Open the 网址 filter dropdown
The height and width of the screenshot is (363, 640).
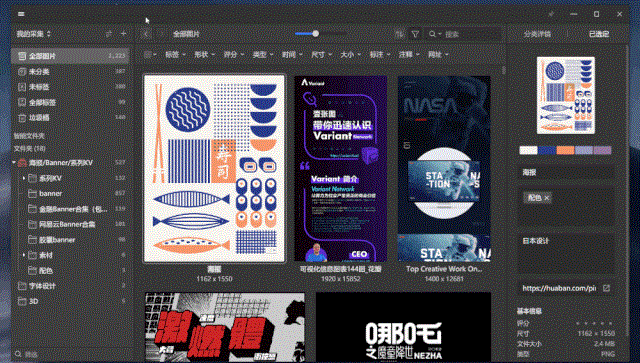[438, 54]
